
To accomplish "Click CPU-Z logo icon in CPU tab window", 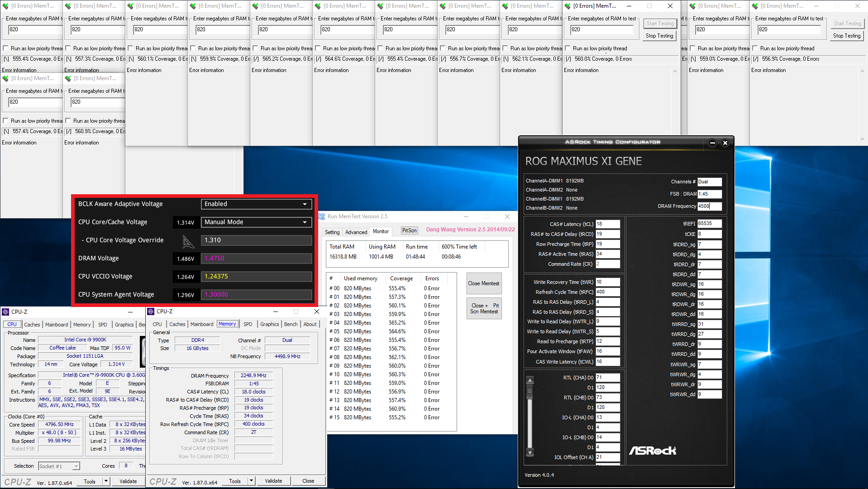I will pyautogui.click(x=5, y=312).
